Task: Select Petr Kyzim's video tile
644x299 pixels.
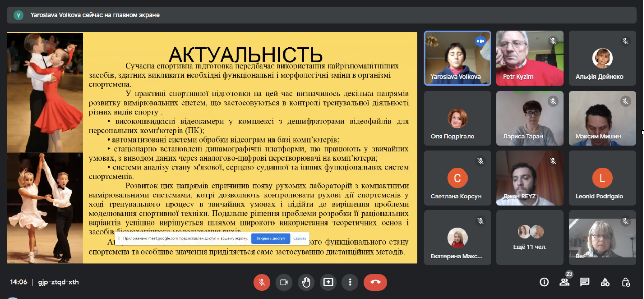Action: 530,58
